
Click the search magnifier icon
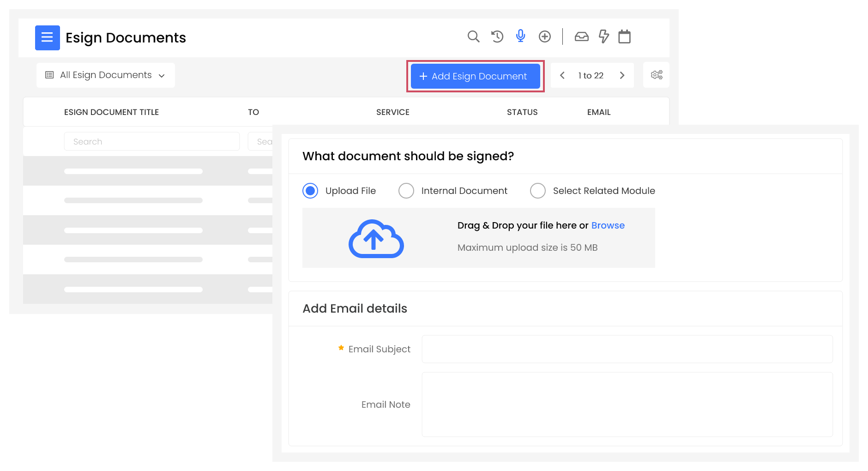(473, 36)
